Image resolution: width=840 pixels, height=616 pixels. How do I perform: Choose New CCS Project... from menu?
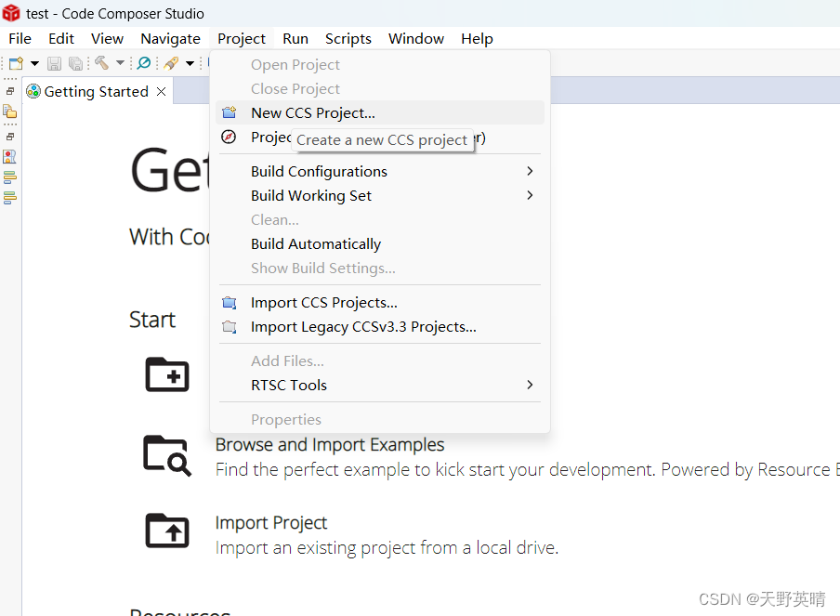[x=380, y=113]
